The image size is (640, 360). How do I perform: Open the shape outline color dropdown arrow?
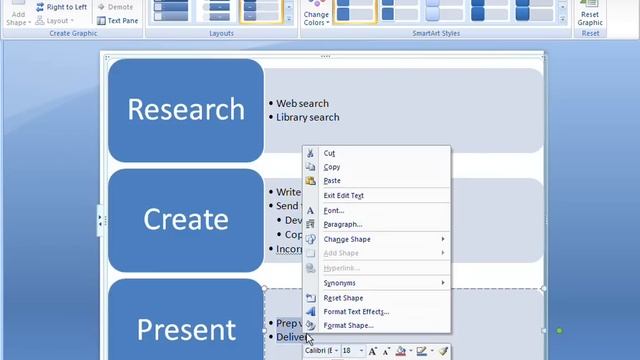tap(432, 351)
